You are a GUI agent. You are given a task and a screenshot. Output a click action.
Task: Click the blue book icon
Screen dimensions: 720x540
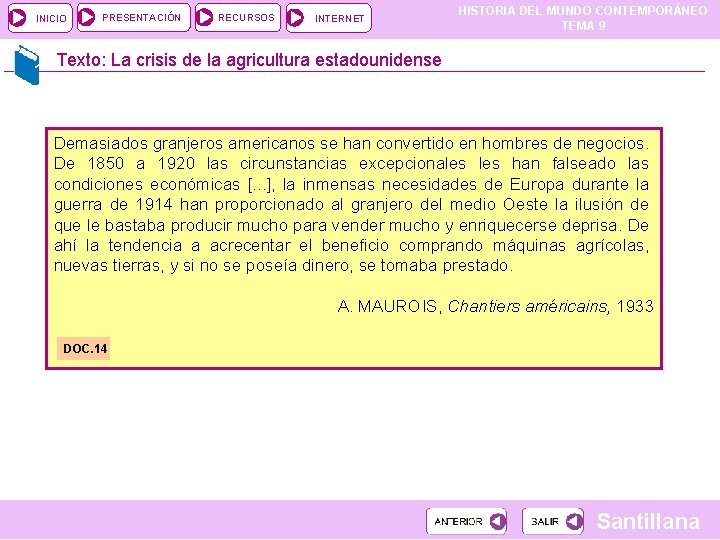(x=27, y=65)
